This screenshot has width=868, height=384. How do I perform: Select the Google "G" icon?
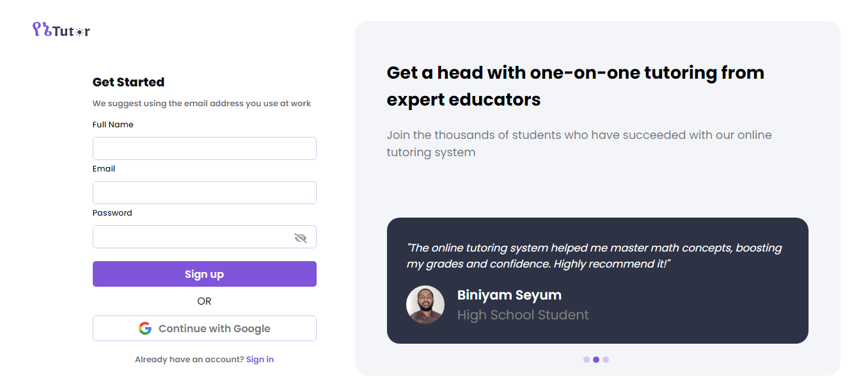tap(144, 328)
